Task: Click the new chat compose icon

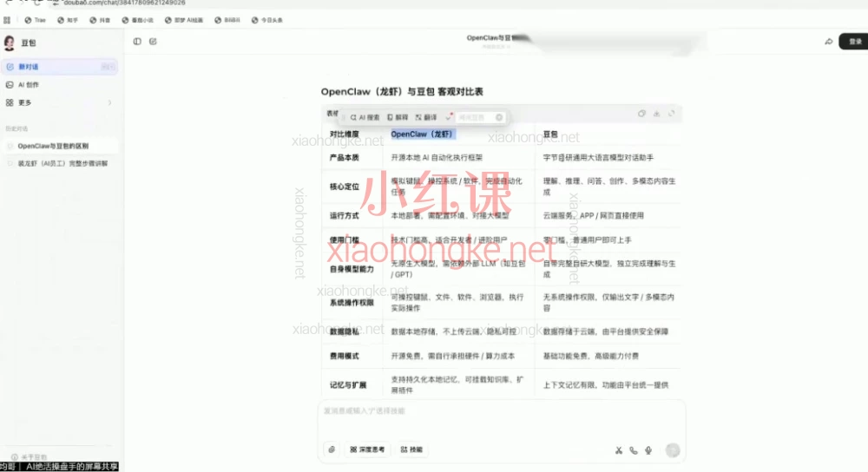Action: pyautogui.click(x=153, y=42)
